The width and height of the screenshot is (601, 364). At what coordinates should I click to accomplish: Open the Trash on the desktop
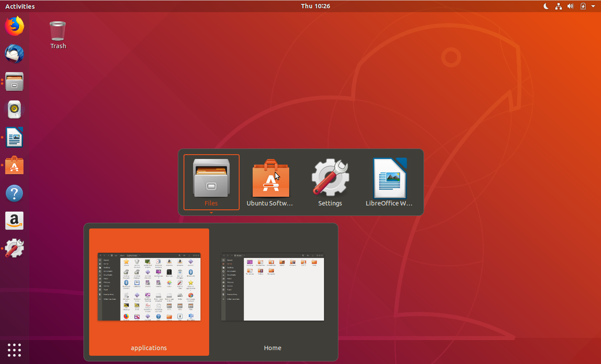coord(58,30)
